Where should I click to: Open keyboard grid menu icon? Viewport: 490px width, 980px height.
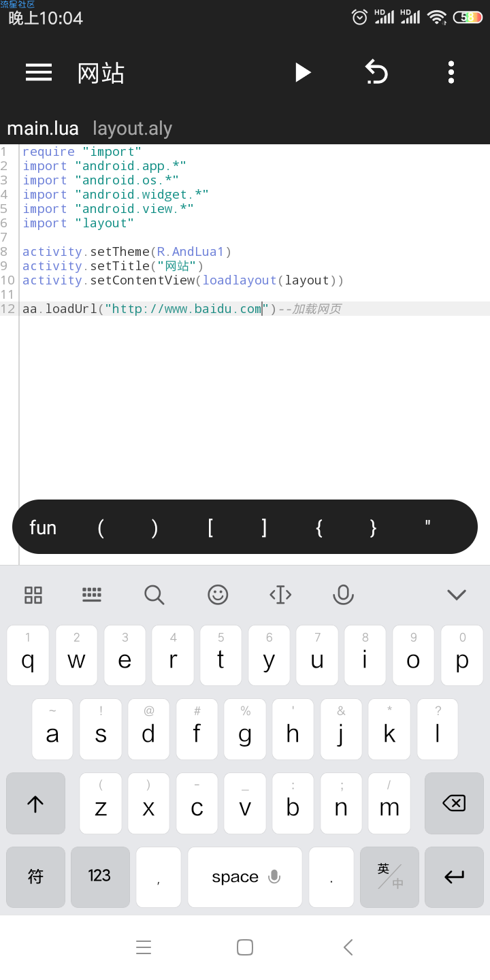[x=33, y=595]
